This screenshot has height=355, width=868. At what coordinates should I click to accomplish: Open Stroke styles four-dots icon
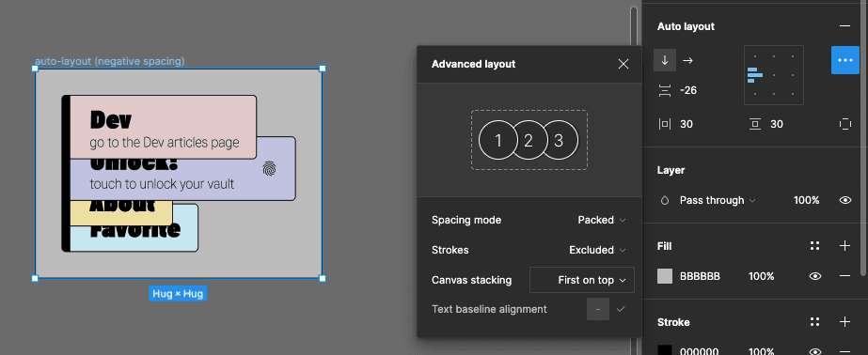click(814, 322)
